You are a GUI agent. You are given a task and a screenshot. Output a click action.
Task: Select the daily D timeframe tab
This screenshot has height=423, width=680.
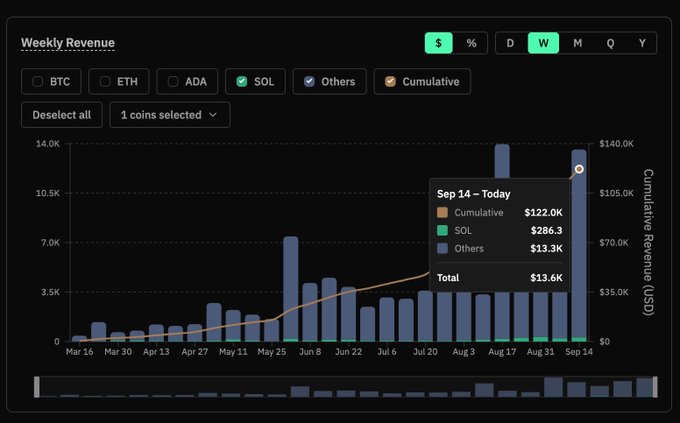pyautogui.click(x=510, y=43)
